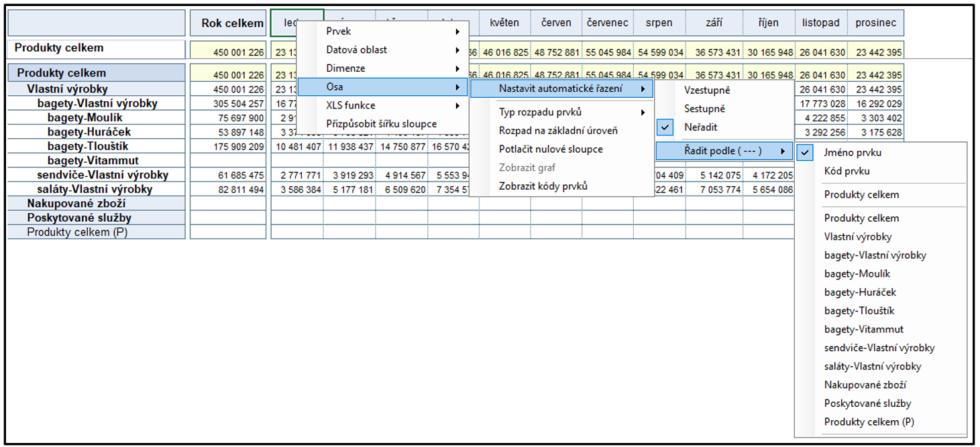Pick bagety-Huráček in the sort-by menu
The height and width of the screenshot is (447, 980).
click(881, 292)
